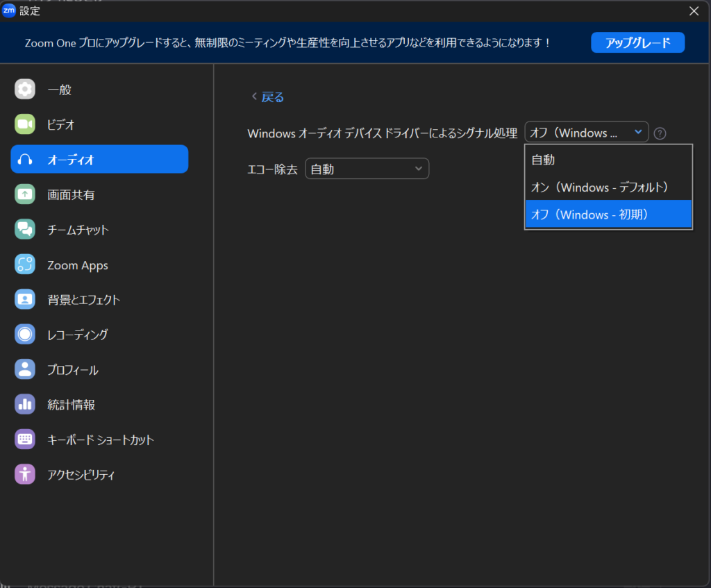The image size is (711, 588).
Task: Open プロフィール settings
Action: 99,369
